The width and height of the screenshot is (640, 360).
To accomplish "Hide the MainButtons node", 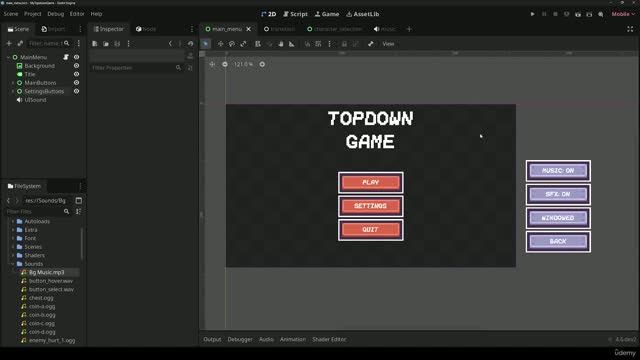I will 76,83.
